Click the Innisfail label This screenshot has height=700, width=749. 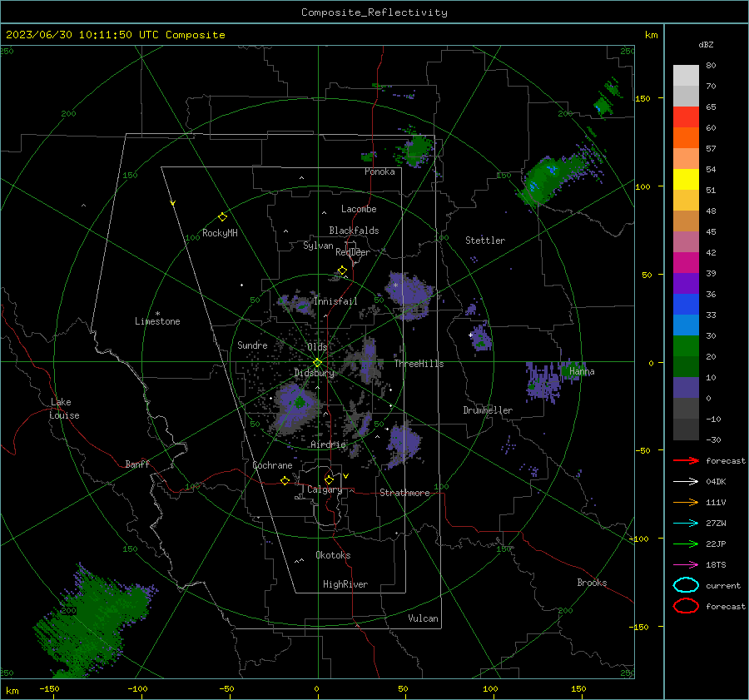pyautogui.click(x=335, y=301)
